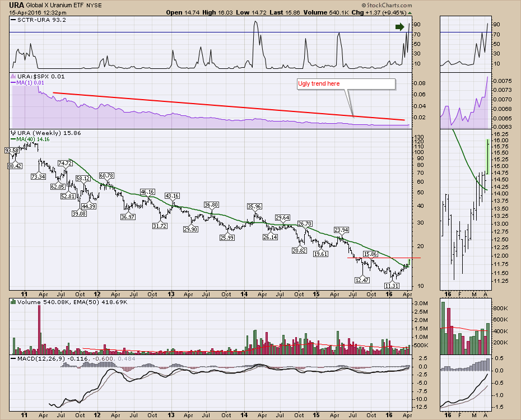The height and width of the screenshot is (420, 521).
Task: Click the black line icon beside SCTR-URA
Action: pos(13,20)
